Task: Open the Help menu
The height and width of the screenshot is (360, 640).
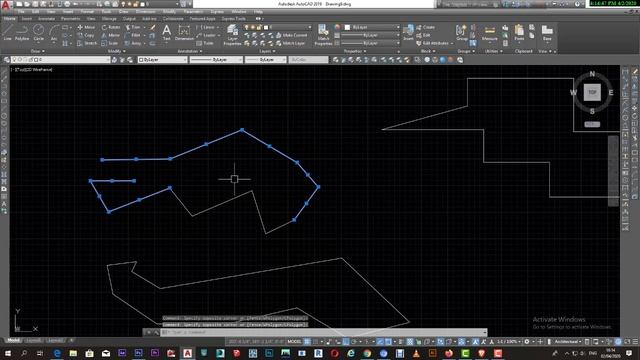Action: [x=258, y=12]
